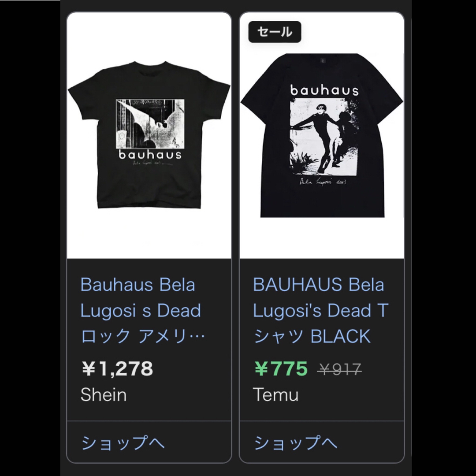
Task: Click the ¥1,278 price on the Shein card
Action: point(117,368)
